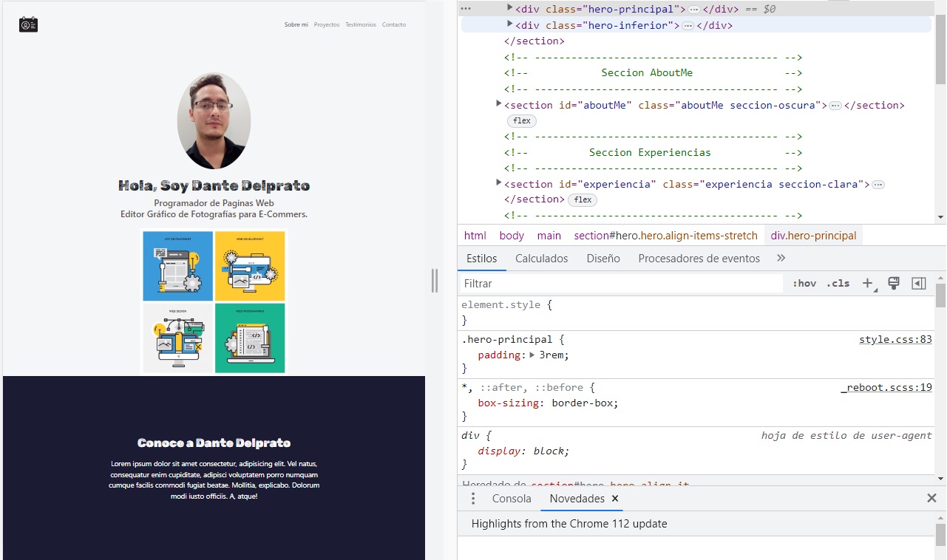Click the .hero-principal selector text
Screen dimensions: 947x560
506,340
